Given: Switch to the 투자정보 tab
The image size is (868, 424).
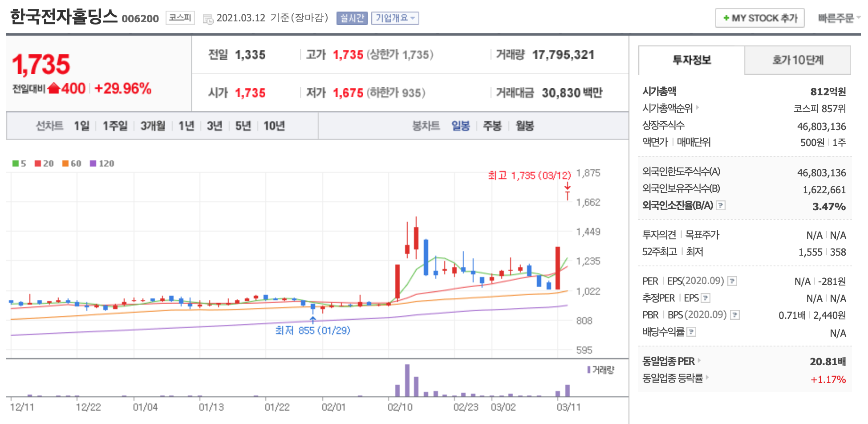Looking at the screenshot, I should pyautogui.click(x=692, y=60).
